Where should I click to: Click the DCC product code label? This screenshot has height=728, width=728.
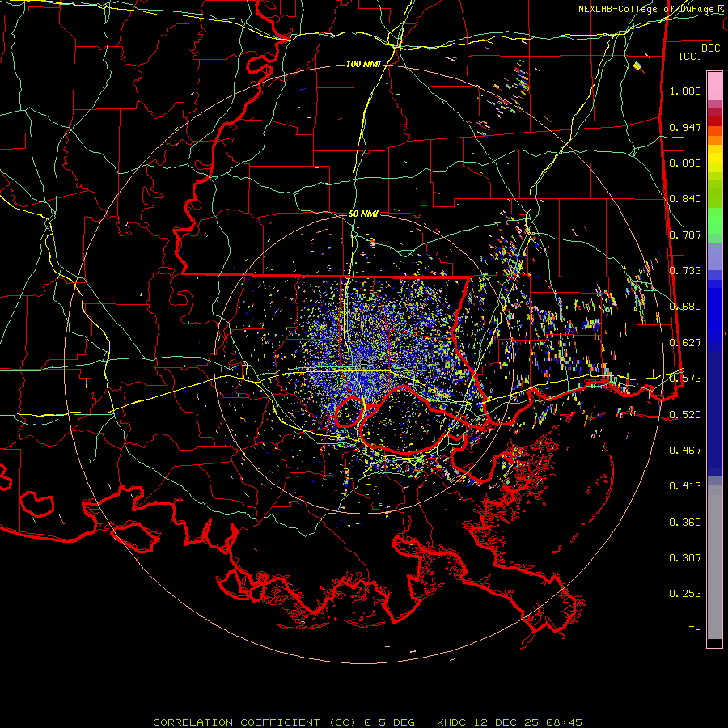point(710,49)
